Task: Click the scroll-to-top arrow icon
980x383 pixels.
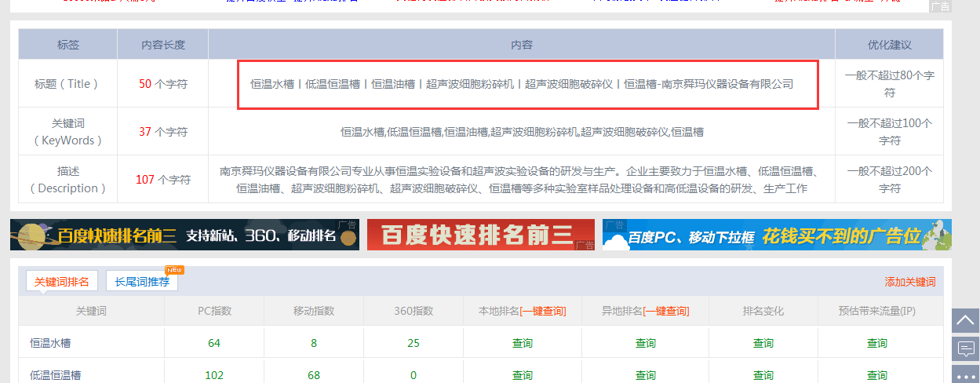Action: tap(965, 320)
